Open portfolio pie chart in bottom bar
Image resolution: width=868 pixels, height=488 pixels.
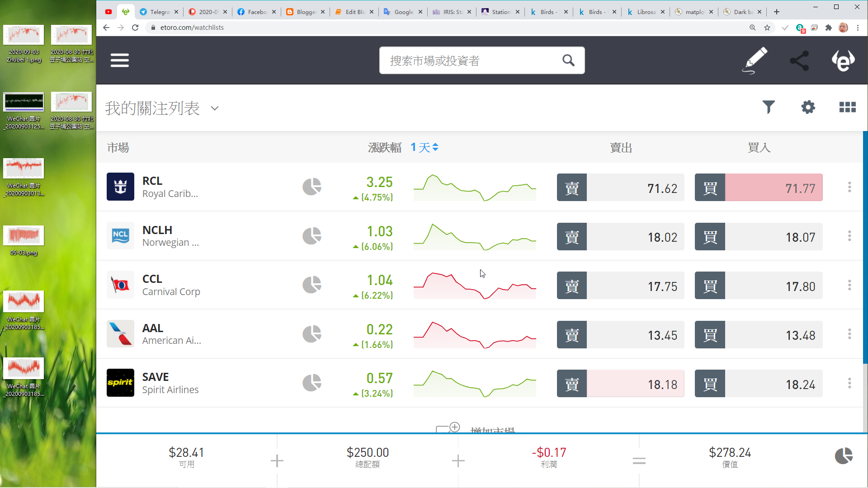(843, 456)
